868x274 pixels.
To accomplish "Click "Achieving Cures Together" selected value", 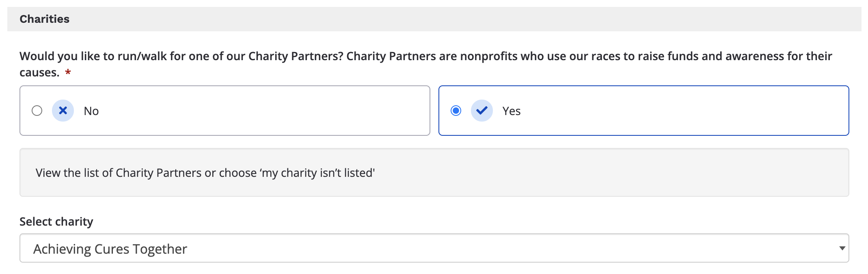I will (110, 249).
